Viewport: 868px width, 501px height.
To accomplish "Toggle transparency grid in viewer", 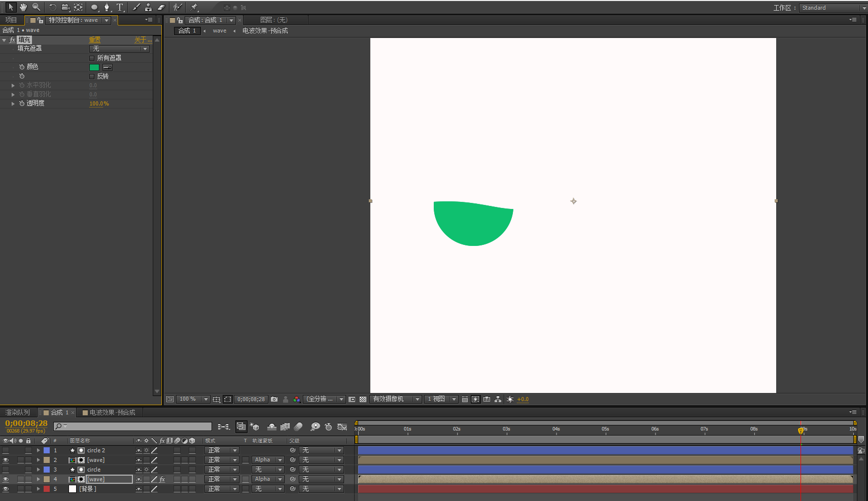I will coord(363,399).
